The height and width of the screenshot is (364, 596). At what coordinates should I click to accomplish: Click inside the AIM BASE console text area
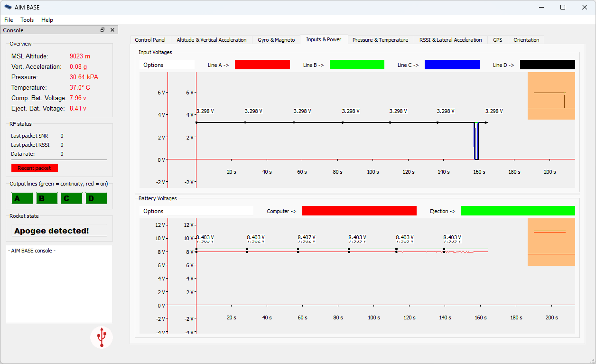59,284
